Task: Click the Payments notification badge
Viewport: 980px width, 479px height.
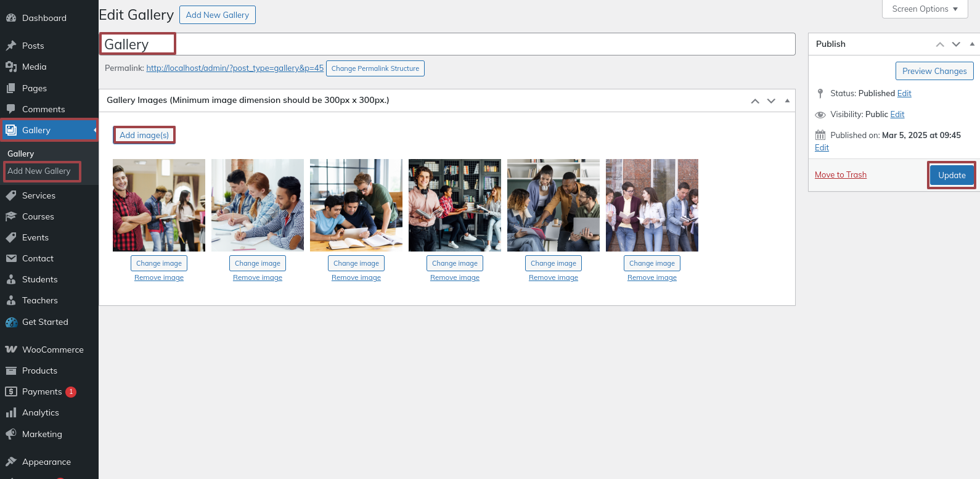Action: pos(71,391)
